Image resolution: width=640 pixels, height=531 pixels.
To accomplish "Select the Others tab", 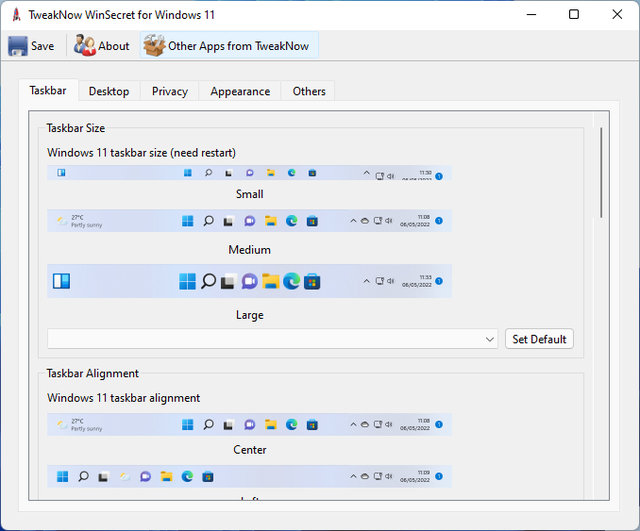I will [309, 91].
